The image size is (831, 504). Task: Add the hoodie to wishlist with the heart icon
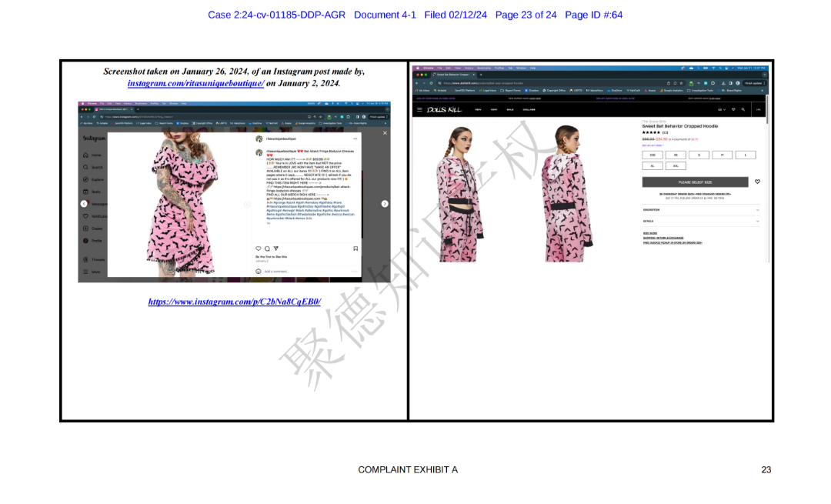pyautogui.click(x=757, y=182)
